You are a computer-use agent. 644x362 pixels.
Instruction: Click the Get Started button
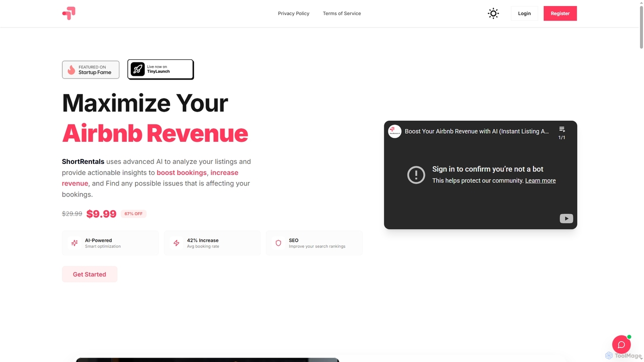(x=90, y=275)
